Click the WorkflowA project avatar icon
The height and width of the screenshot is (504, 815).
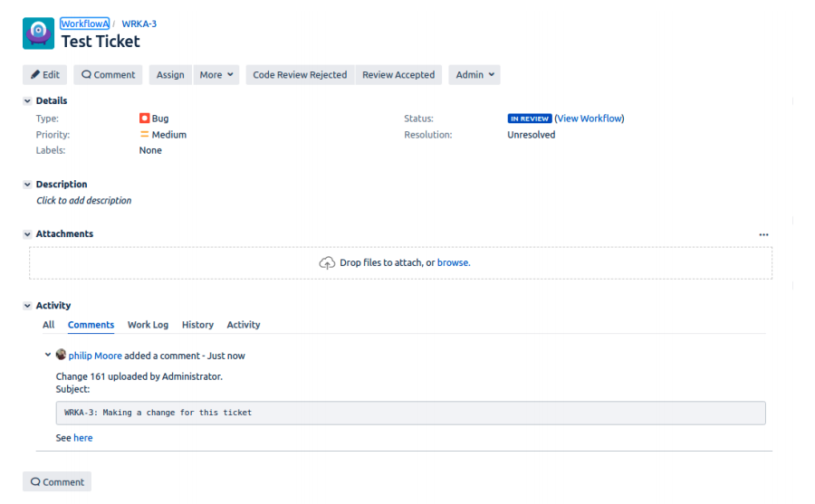pyautogui.click(x=38, y=33)
